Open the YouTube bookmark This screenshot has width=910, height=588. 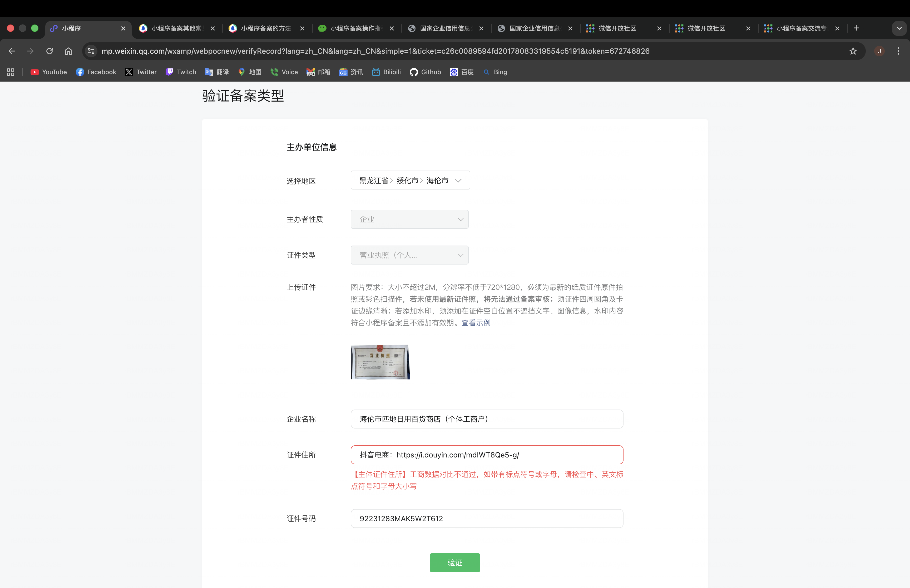point(49,72)
